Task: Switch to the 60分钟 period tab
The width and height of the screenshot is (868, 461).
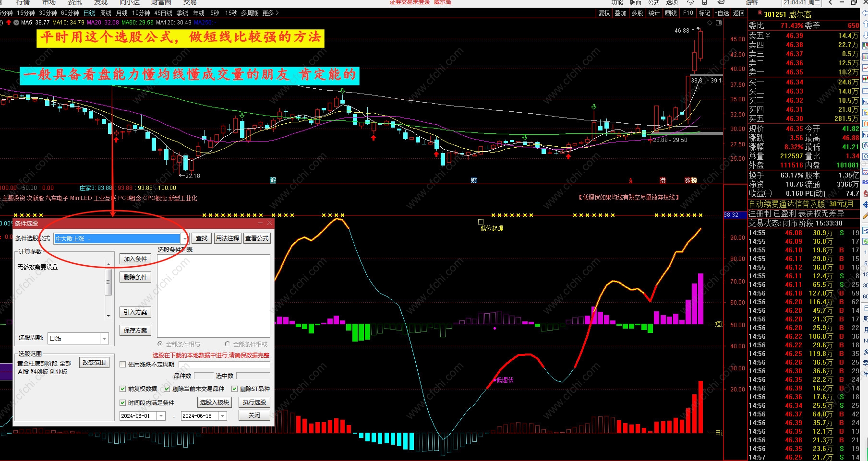Action: click(x=70, y=13)
